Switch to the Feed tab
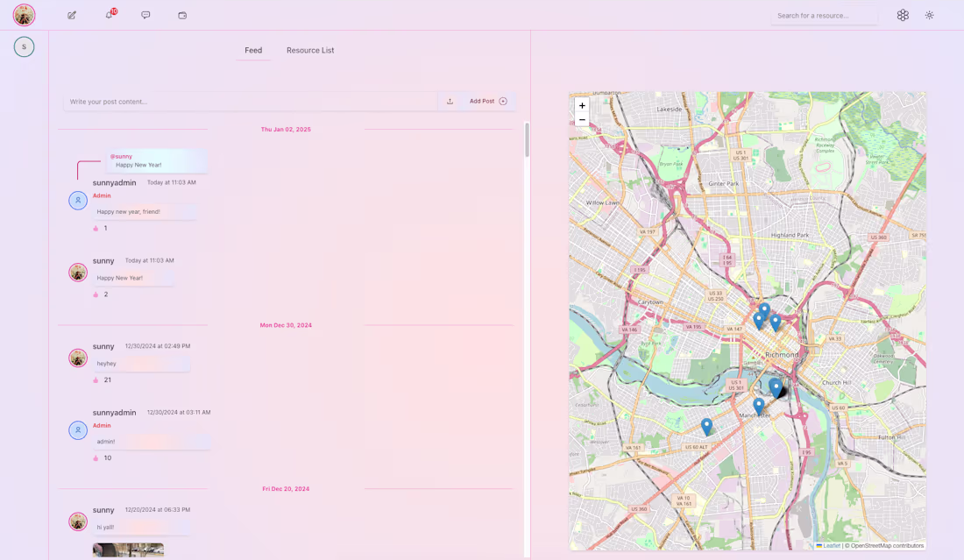The image size is (964, 560). click(x=253, y=51)
